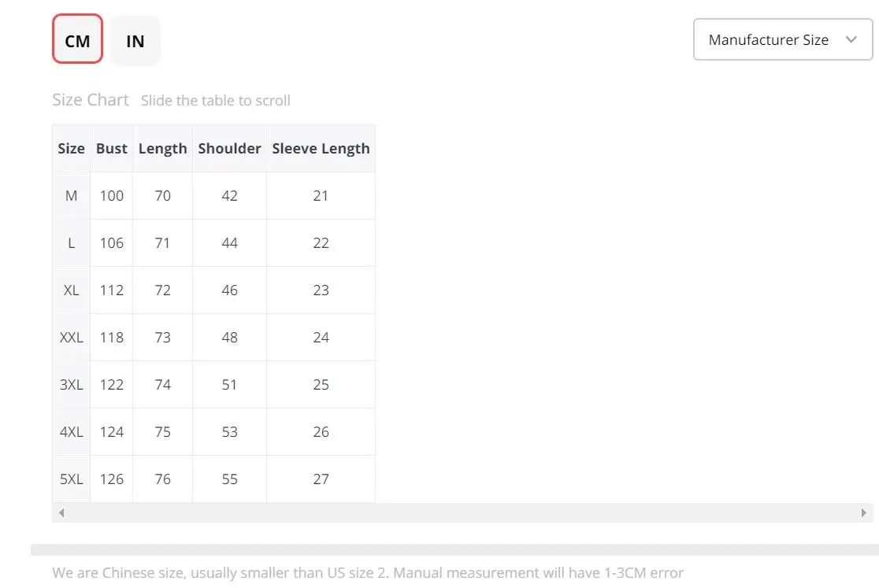Select the M size row label

tap(71, 196)
